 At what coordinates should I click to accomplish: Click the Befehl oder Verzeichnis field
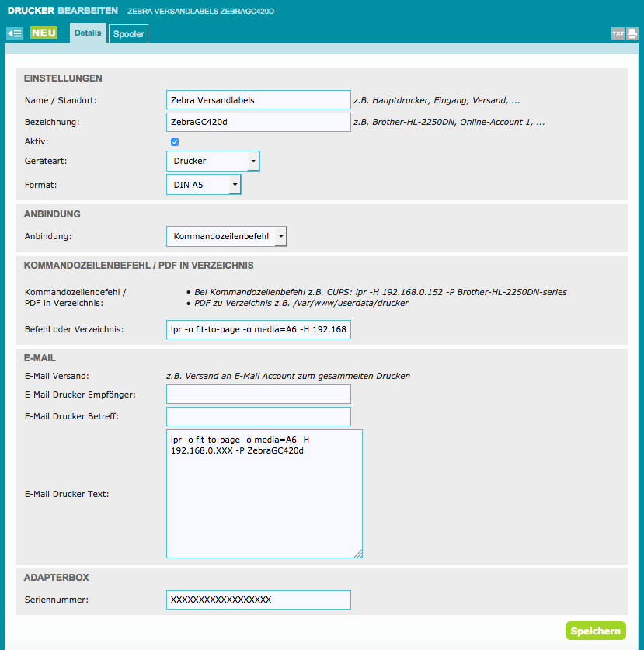[x=258, y=330]
